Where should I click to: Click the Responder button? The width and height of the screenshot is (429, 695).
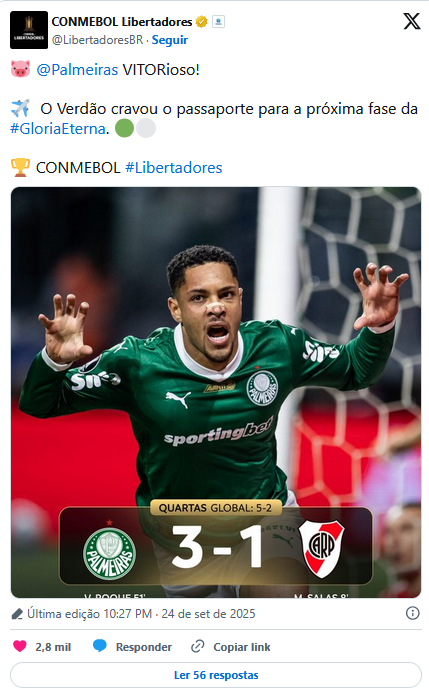(132, 647)
